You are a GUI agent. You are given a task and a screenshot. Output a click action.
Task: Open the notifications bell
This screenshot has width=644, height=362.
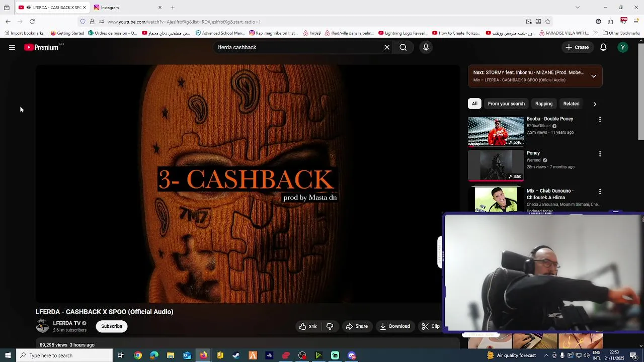[603, 47]
